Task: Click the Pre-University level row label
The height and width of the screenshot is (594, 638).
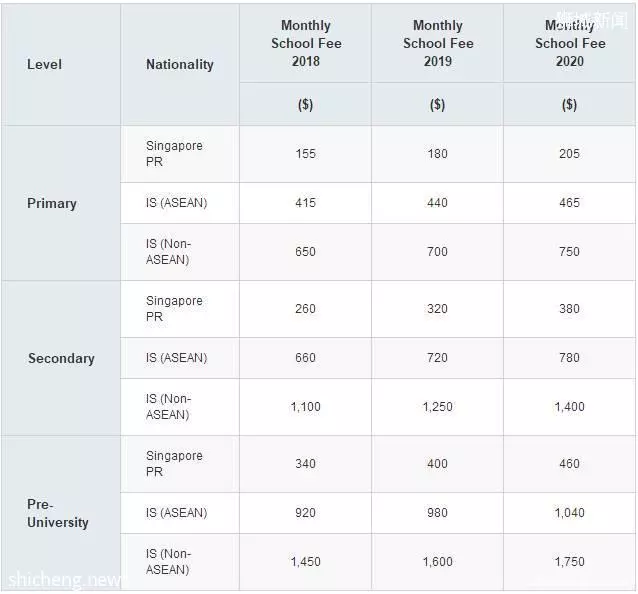Action: pos(57,513)
